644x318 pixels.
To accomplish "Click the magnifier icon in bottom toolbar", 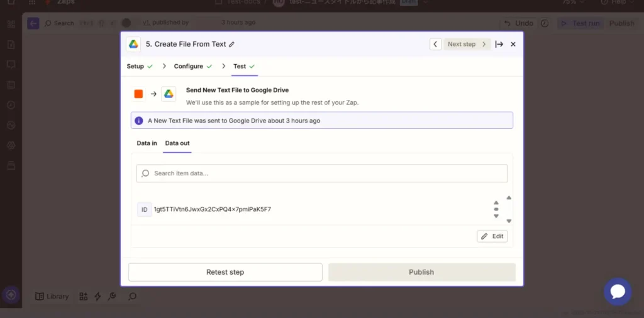I will pyautogui.click(x=133, y=297).
